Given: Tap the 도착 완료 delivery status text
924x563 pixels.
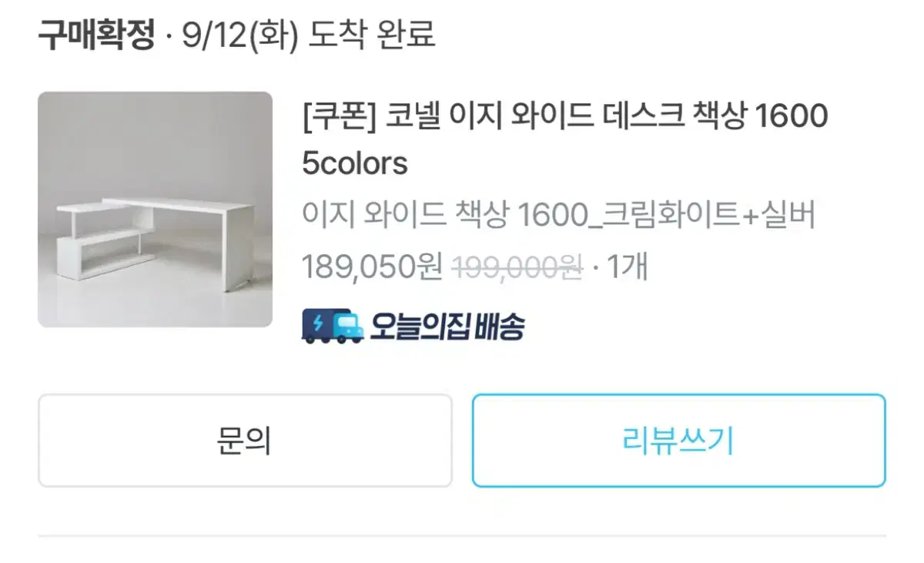Looking at the screenshot, I should (x=372, y=35).
